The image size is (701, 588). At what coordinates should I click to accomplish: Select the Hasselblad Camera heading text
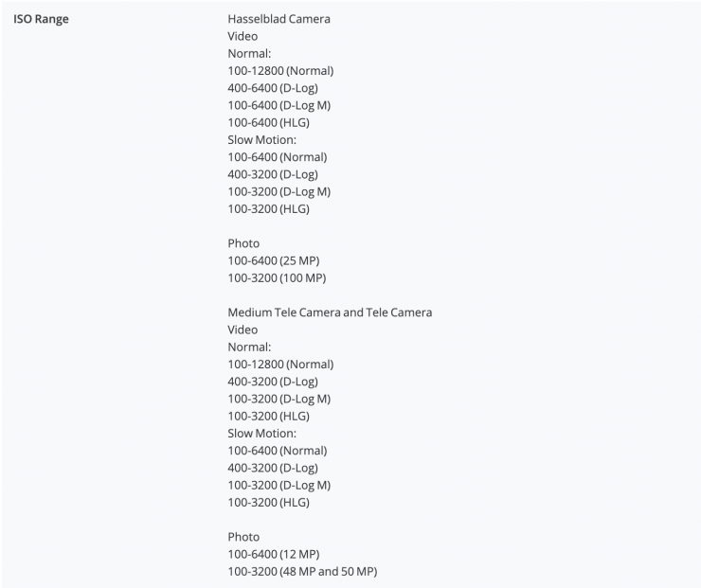coord(279,19)
